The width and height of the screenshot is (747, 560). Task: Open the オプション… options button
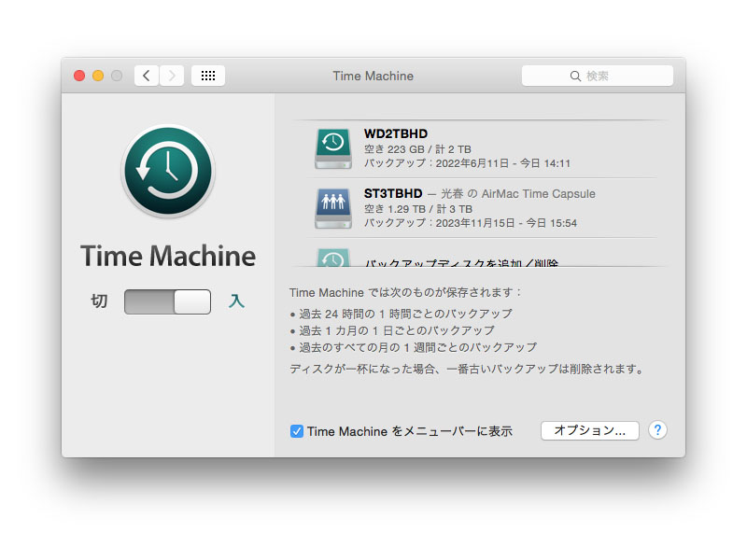(x=590, y=430)
